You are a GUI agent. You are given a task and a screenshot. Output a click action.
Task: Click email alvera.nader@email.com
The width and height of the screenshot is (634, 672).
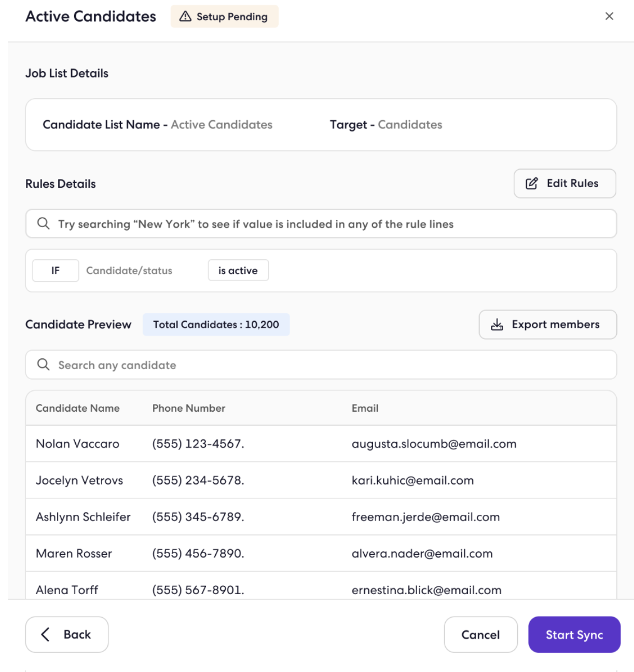422,553
